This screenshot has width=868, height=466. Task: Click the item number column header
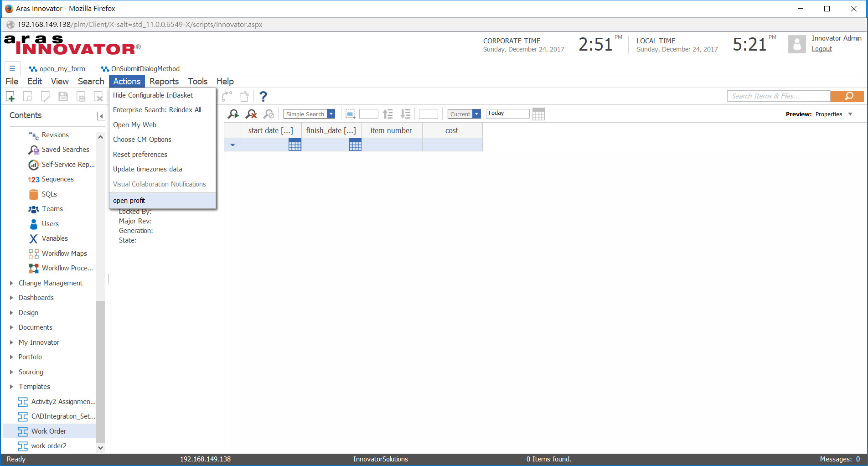(x=391, y=130)
